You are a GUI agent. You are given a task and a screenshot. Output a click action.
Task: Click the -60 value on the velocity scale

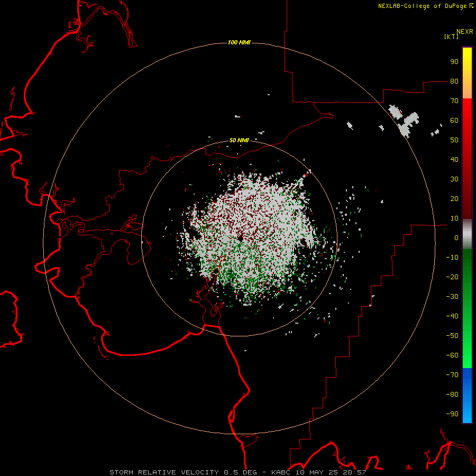click(452, 355)
